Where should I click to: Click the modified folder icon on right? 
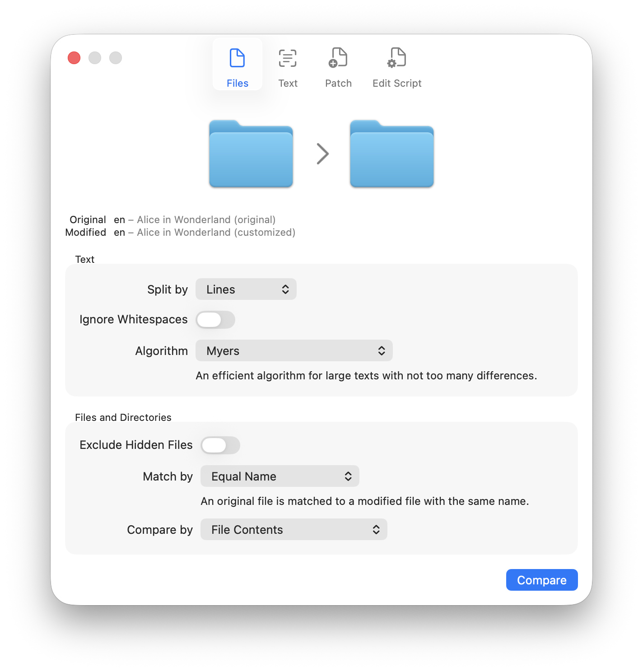392,154
